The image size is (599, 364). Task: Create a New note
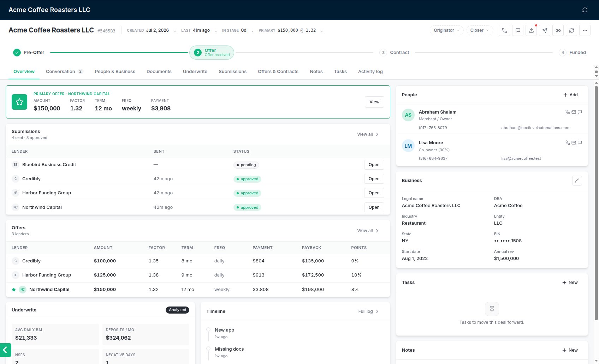570,350
